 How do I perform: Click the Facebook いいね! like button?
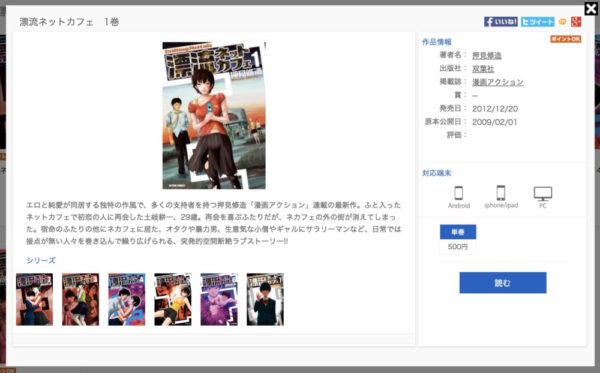[501, 22]
